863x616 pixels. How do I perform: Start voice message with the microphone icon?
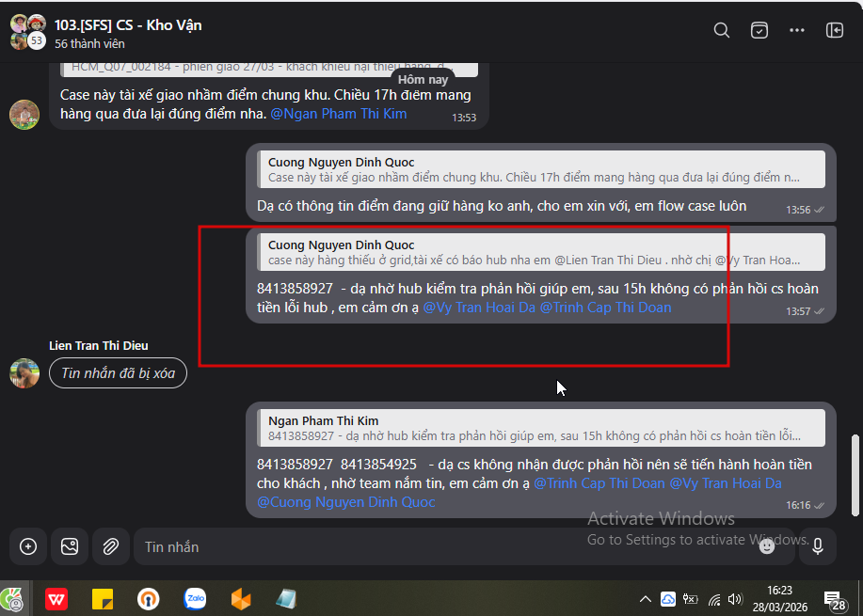(x=818, y=546)
